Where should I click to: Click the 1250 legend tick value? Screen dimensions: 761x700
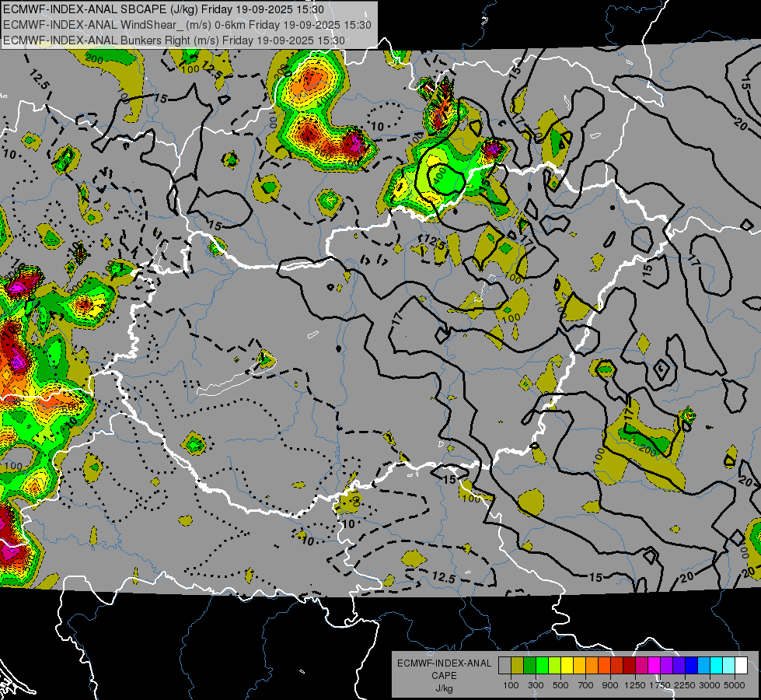[635, 685]
